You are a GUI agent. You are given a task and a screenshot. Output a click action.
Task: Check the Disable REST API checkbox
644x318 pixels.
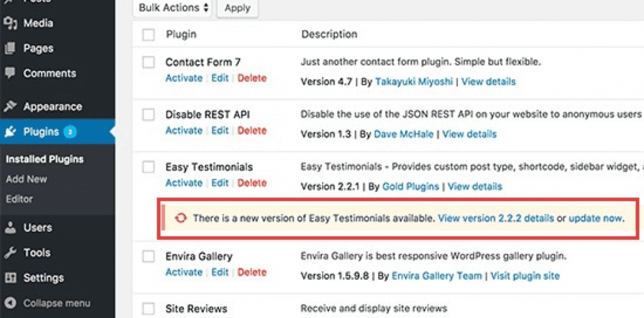tap(148, 115)
